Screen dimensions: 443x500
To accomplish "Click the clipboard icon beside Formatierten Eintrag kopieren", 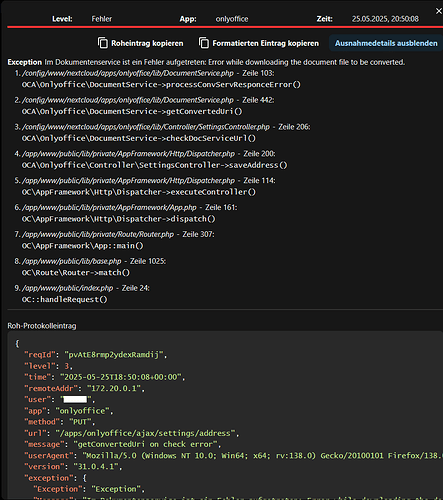I will 204,43.
